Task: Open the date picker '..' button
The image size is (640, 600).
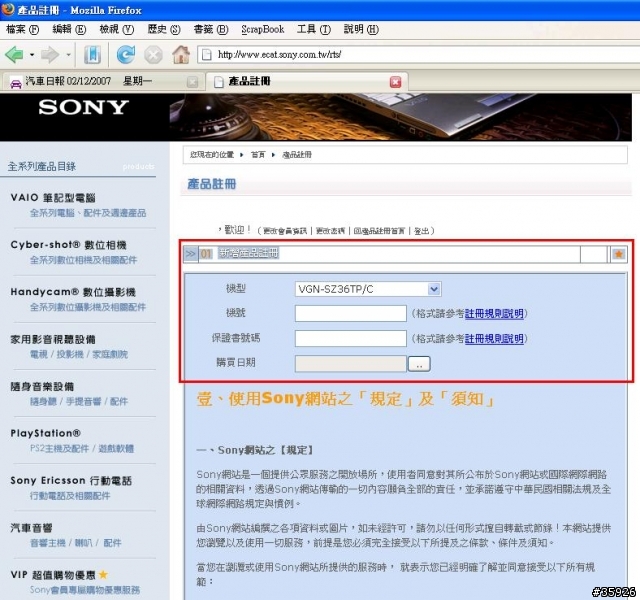Action: tap(419, 364)
